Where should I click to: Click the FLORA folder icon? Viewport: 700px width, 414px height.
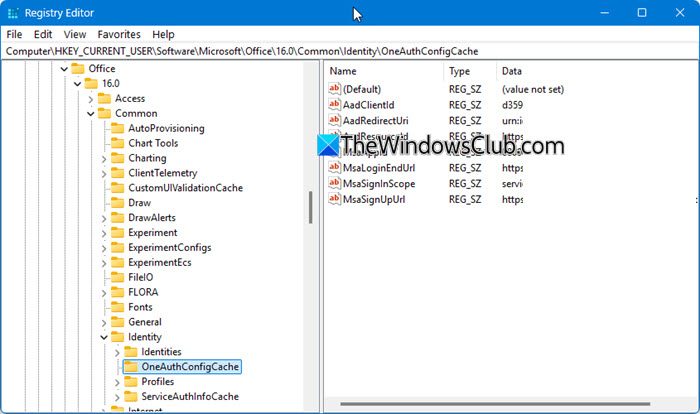tap(117, 292)
